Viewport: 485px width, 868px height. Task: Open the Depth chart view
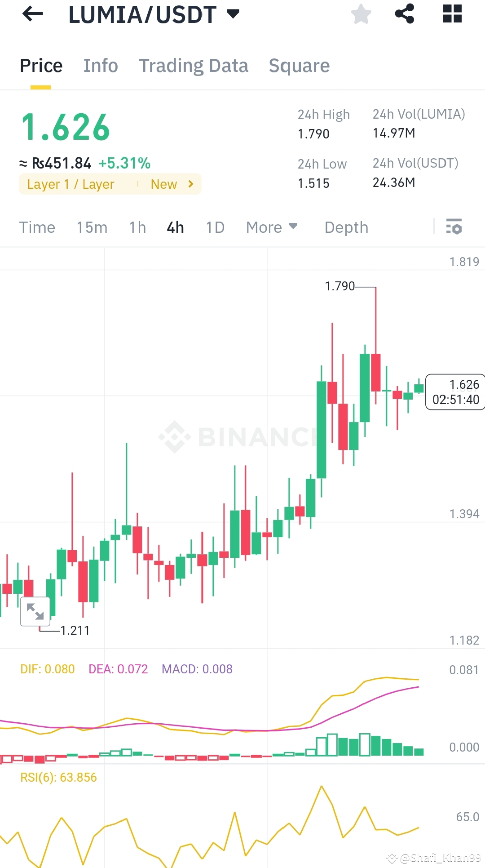(346, 227)
